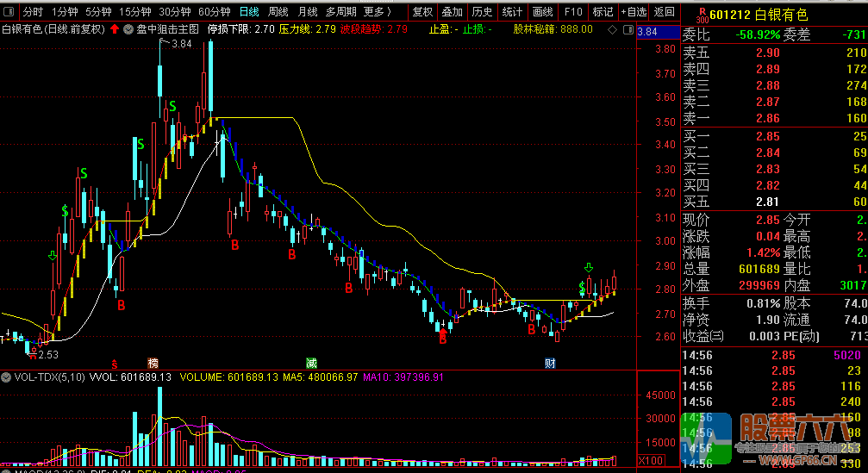
Task: Add stock with +自选 button
Action: click(634, 11)
